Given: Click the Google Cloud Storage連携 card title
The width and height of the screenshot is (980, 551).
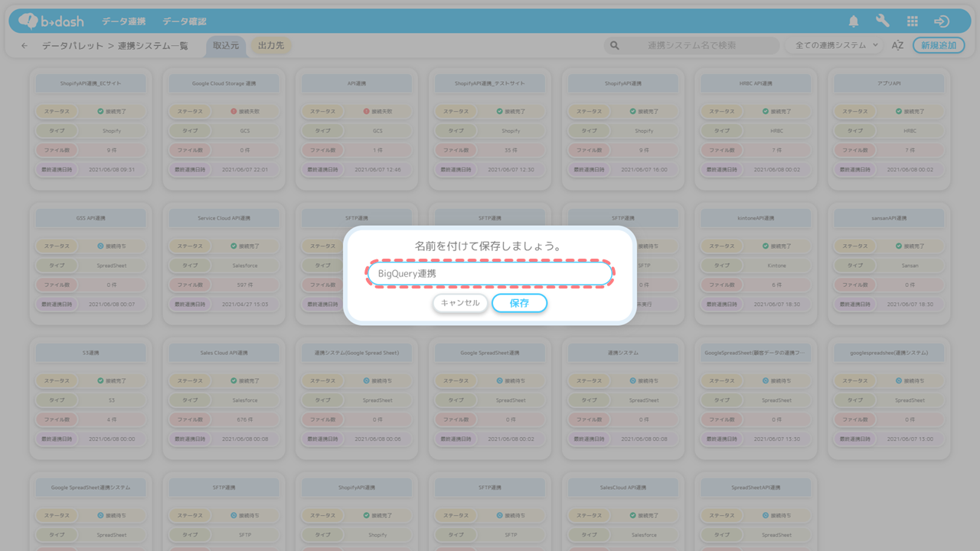Looking at the screenshot, I should 224,83.
